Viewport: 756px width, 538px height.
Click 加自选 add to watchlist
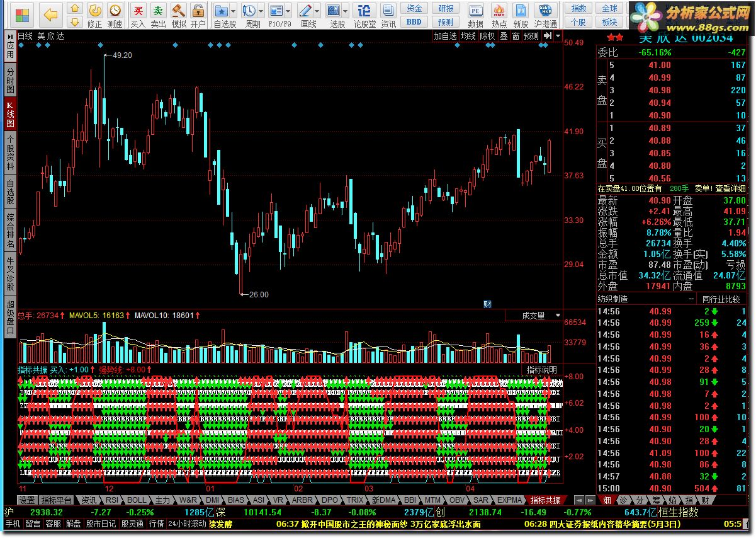tap(445, 36)
